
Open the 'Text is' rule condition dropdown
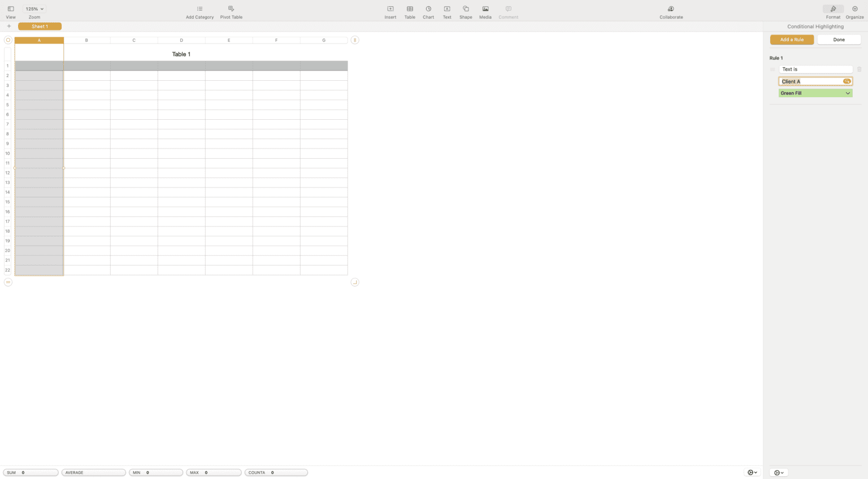pyautogui.click(x=815, y=69)
